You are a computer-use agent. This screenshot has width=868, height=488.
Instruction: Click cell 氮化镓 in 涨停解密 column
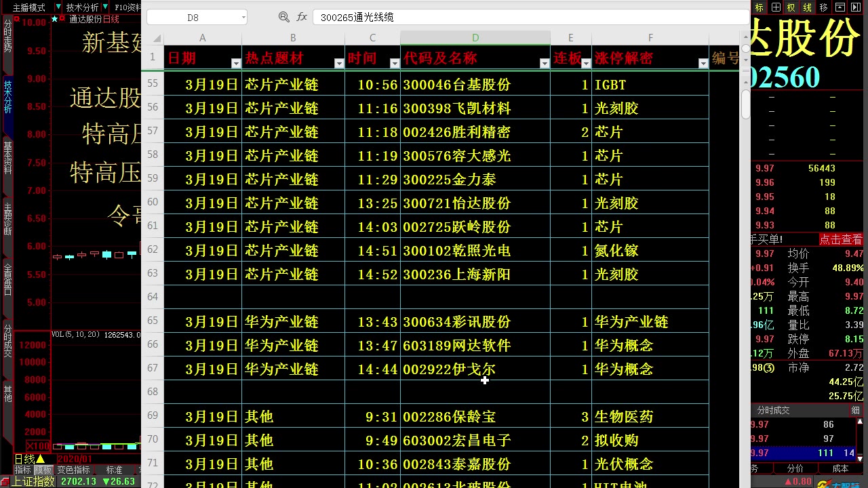pyautogui.click(x=650, y=251)
